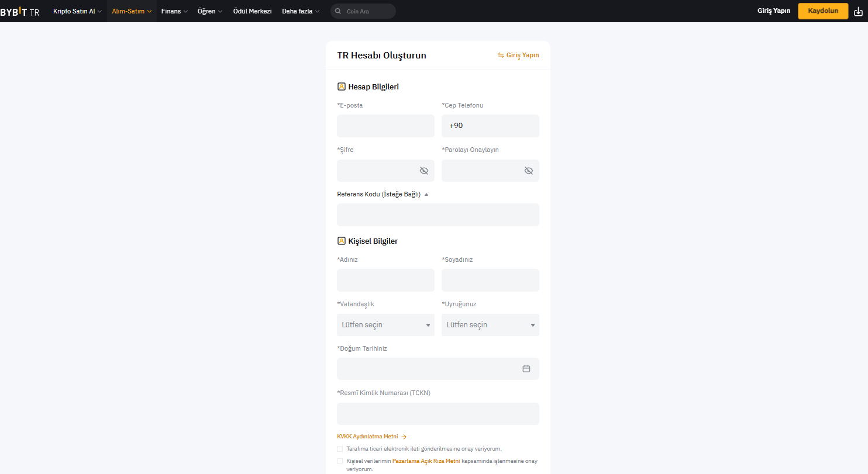
Task: Open the Alım-Satım menu
Action: pyautogui.click(x=132, y=11)
